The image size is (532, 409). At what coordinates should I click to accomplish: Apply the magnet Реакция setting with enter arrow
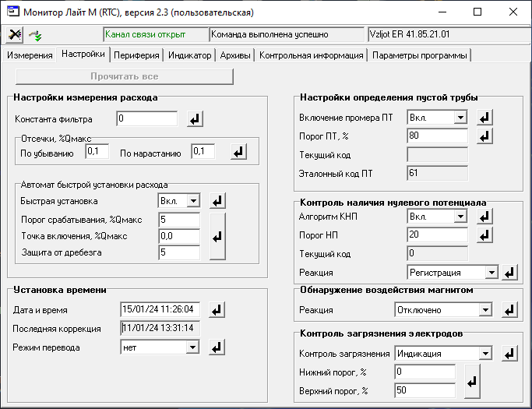(x=510, y=310)
